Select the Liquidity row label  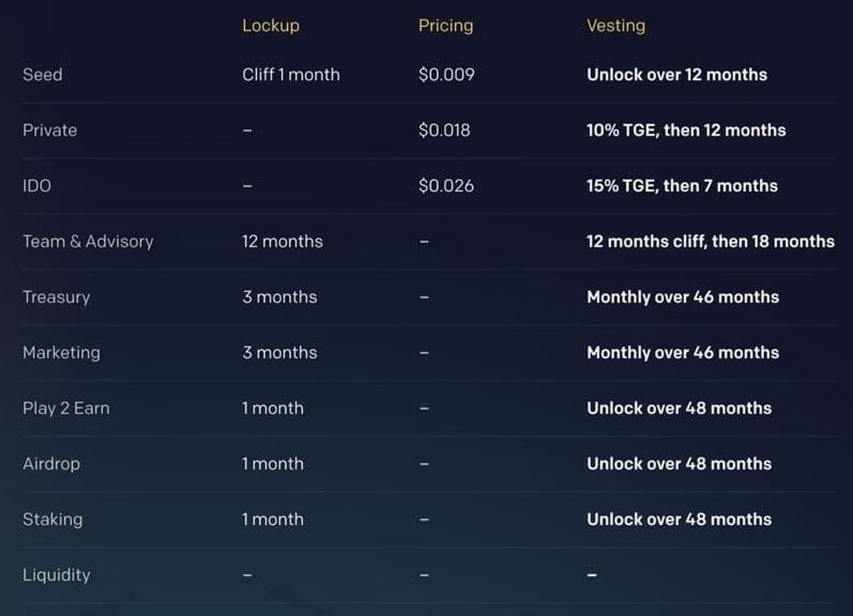tap(56, 575)
